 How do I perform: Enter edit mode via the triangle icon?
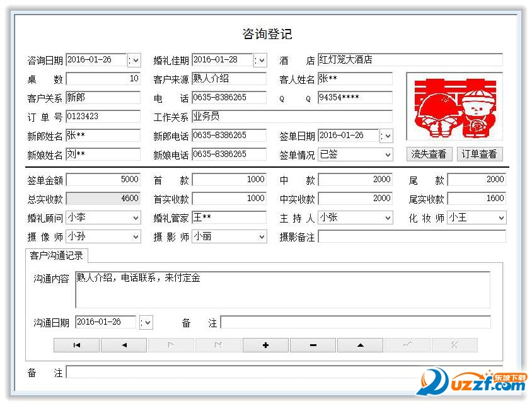pyautogui.click(x=360, y=345)
